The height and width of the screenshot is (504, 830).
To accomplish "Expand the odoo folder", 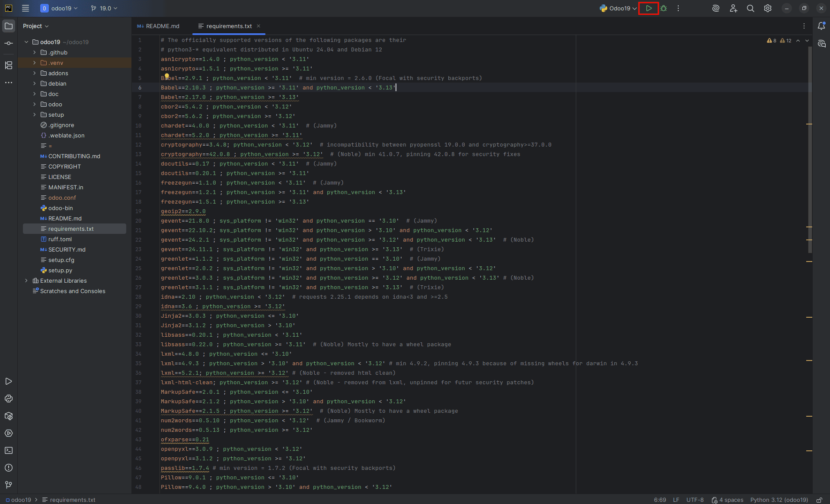I will tap(35, 104).
